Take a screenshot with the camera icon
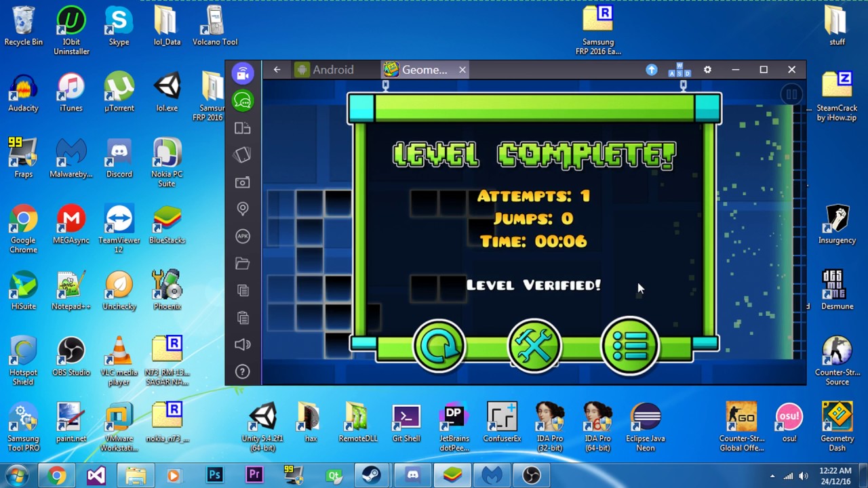Image resolution: width=868 pixels, height=488 pixels. tap(243, 182)
